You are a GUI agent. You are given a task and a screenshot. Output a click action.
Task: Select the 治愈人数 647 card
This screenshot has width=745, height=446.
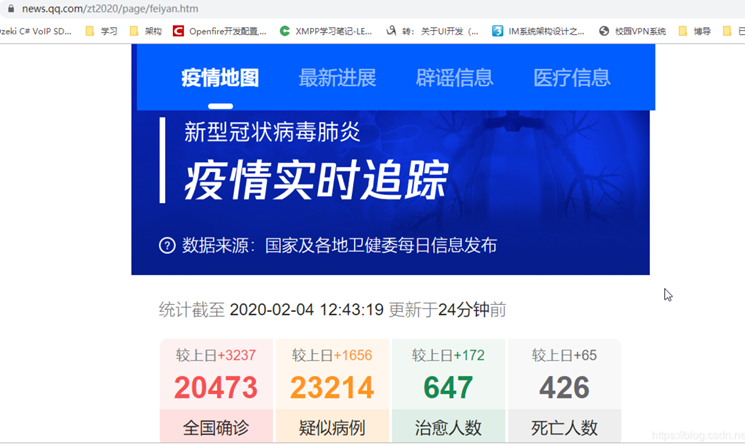[x=448, y=390]
